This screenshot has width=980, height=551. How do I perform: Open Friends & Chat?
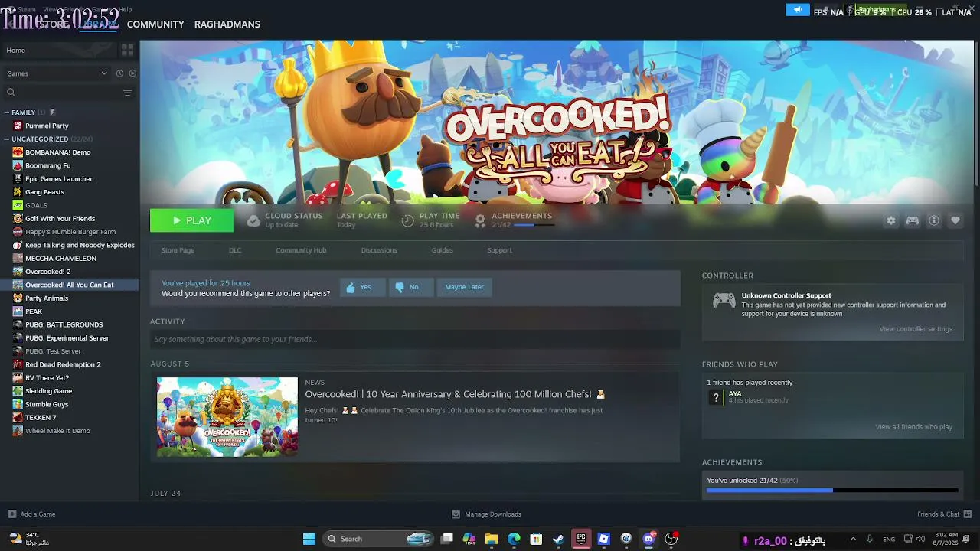click(944, 514)
